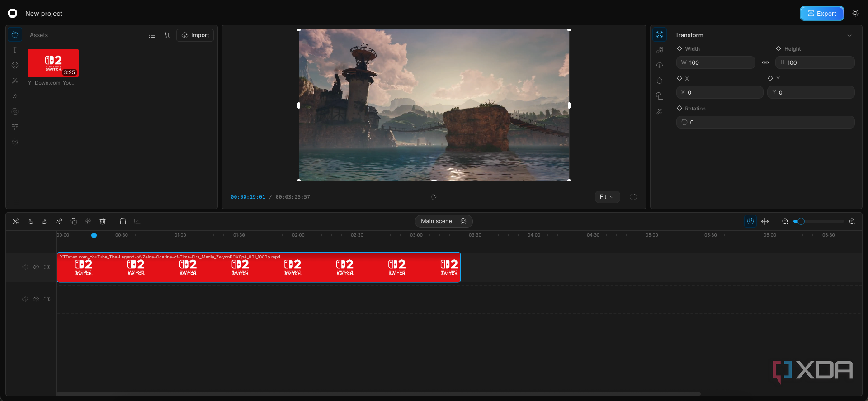Open the Assets panel in the left sidebar
Image resolution: width=868 pixels, height=401 pixels.
[15, 35]
